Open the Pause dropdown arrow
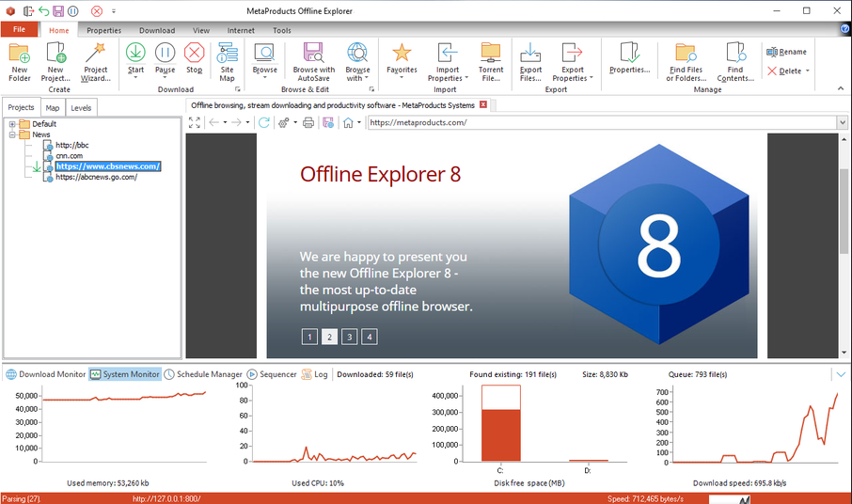 [x=165, y=77]
